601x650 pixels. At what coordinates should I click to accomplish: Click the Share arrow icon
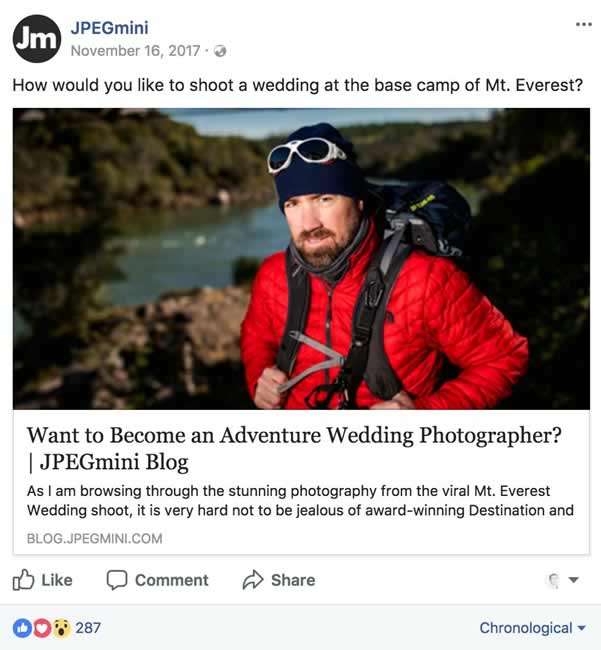tap(253, 580)
